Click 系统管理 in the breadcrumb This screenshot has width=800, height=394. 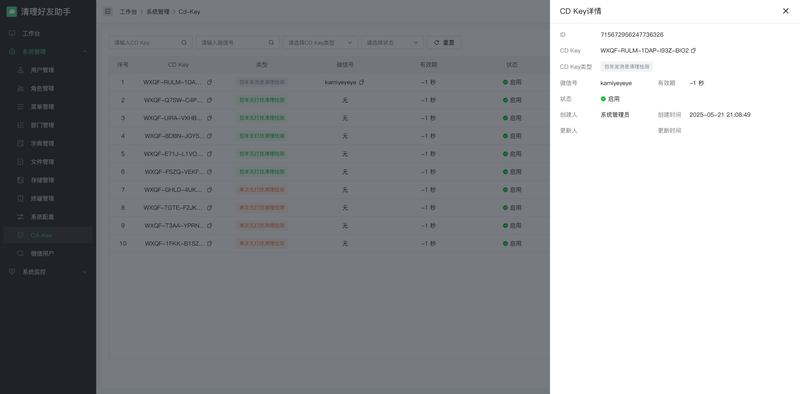coord(158,12)
